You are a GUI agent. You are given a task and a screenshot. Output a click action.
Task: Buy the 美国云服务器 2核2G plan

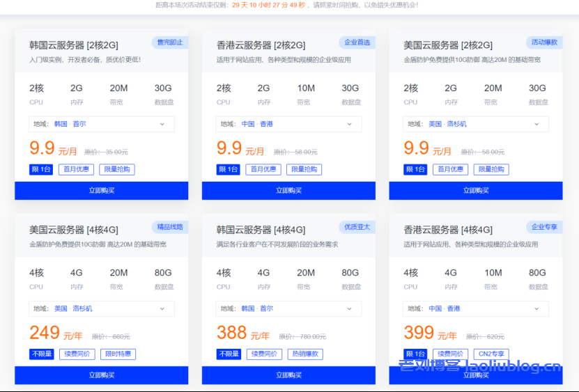coord(475,191)
